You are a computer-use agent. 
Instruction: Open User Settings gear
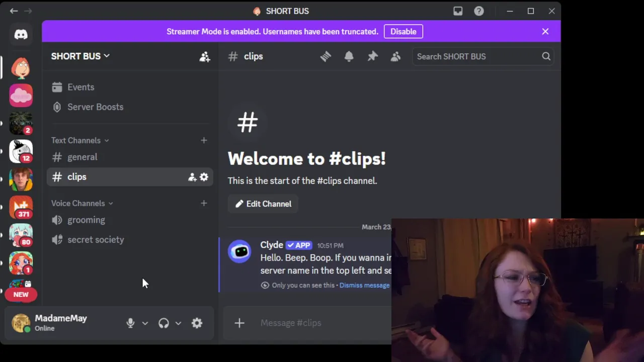click(197, 323)
